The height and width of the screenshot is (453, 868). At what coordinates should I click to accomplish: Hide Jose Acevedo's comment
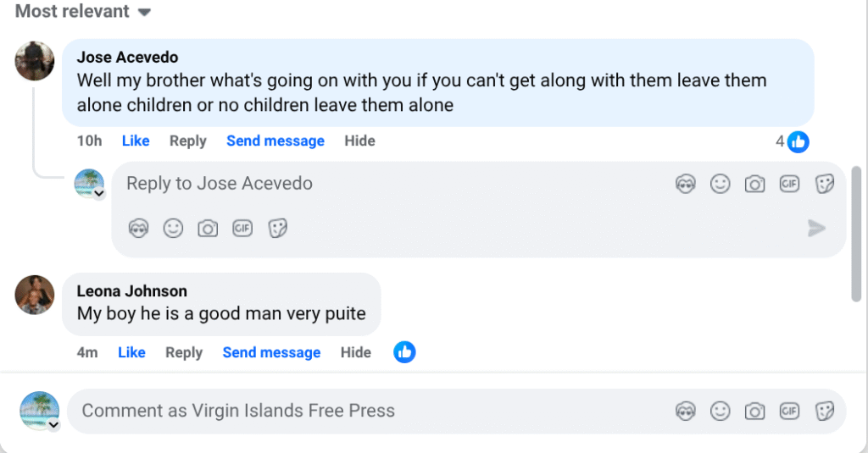pos(359,141)
